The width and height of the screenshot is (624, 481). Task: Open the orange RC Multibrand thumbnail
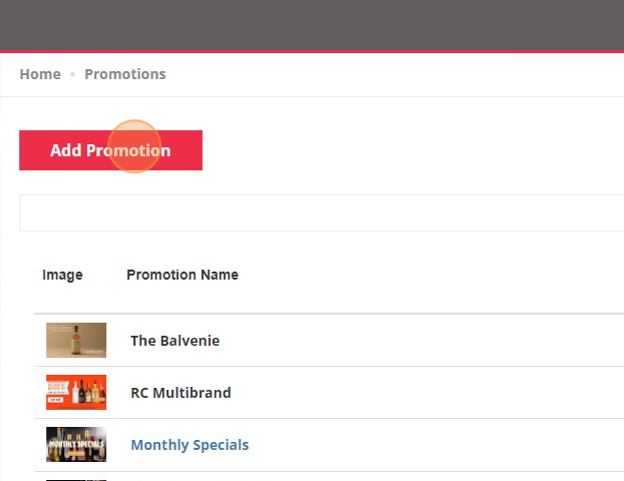[x=76, y=392]
